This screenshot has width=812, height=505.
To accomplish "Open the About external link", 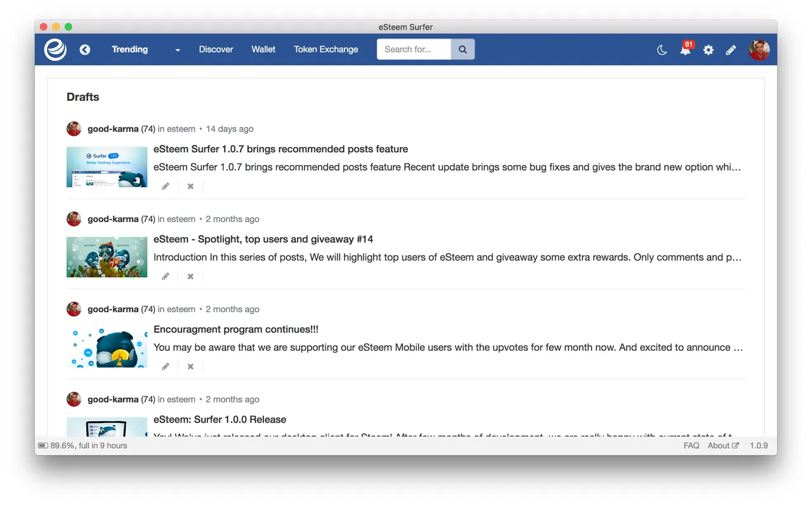I will tap(723, 446).
